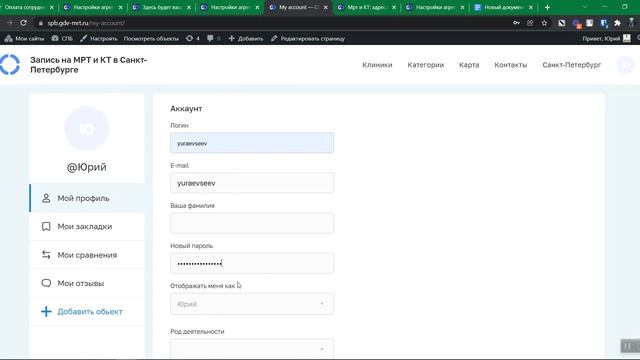This screenshot has width=640, height=360.
Task: Open the Контакты navigation link
Action: coord(511,65)
